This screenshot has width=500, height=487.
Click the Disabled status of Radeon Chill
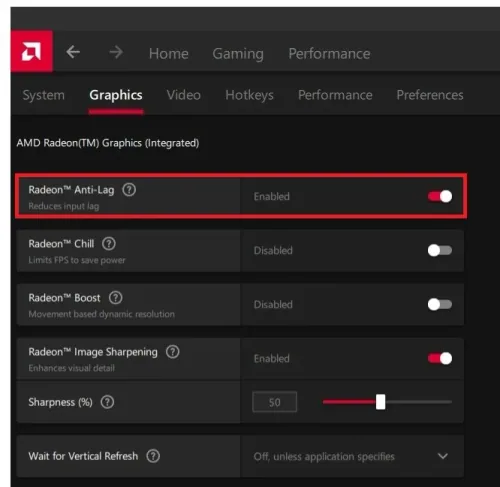coord(273,250)
